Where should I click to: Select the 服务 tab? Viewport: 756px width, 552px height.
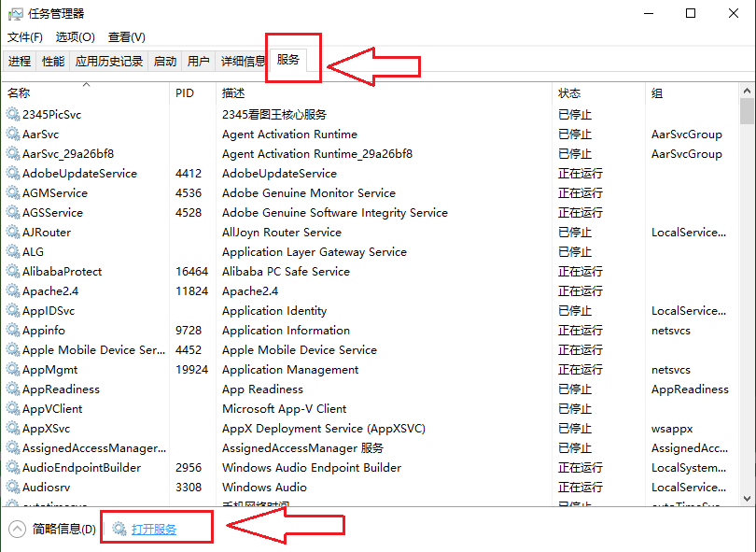[x=288, y=60]
